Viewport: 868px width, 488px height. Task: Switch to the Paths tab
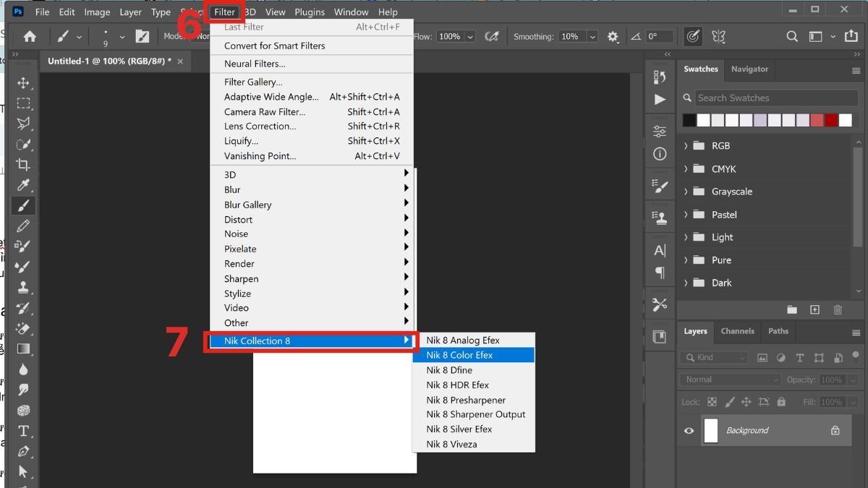pos(778,331)
